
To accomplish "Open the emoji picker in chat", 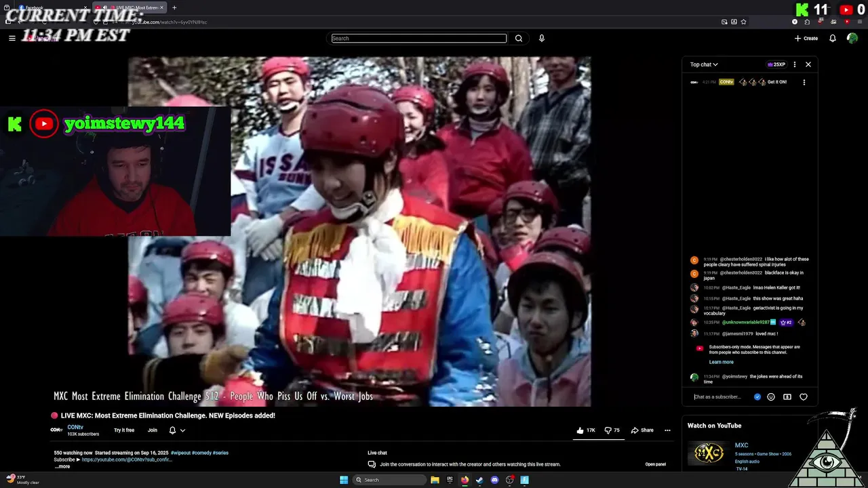I will [771, 397].
